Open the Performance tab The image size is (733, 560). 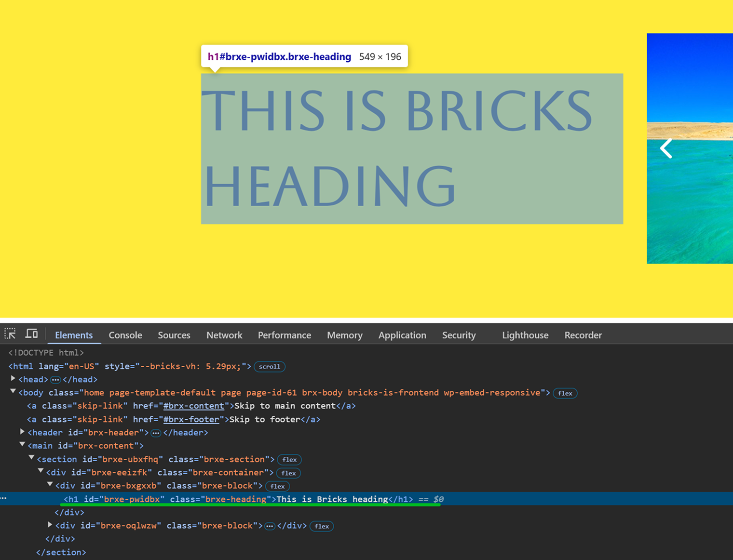pyautogui.click(x=285, y=335)
